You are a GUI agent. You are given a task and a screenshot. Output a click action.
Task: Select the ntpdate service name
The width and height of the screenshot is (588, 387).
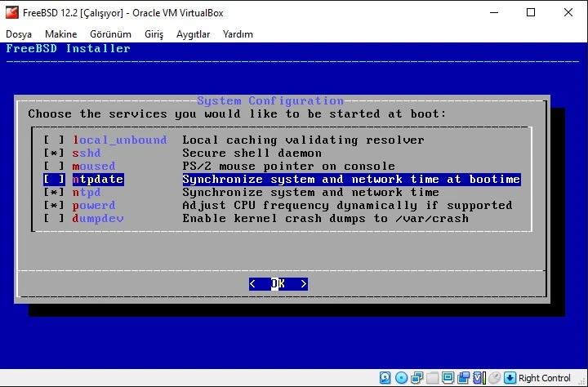coord(98,180)
